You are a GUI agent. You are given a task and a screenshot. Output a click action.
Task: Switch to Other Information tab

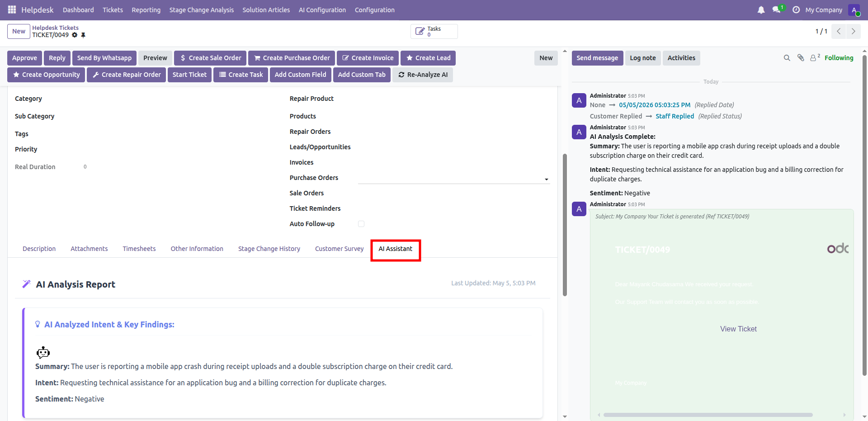pyautogui.click(x=197, y=249)
